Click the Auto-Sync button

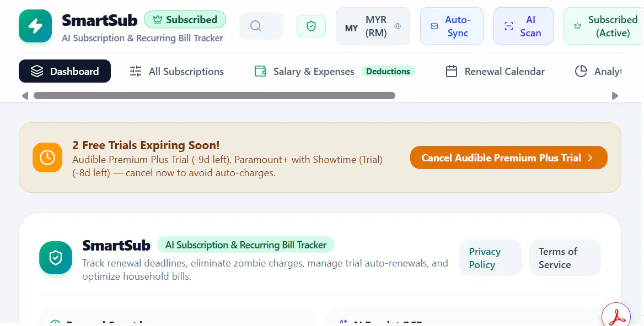click(452, 26)
